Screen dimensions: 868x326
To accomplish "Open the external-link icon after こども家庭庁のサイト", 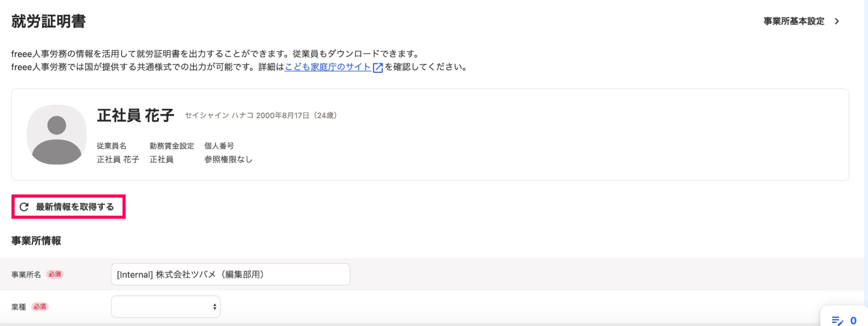I will 378,68.
